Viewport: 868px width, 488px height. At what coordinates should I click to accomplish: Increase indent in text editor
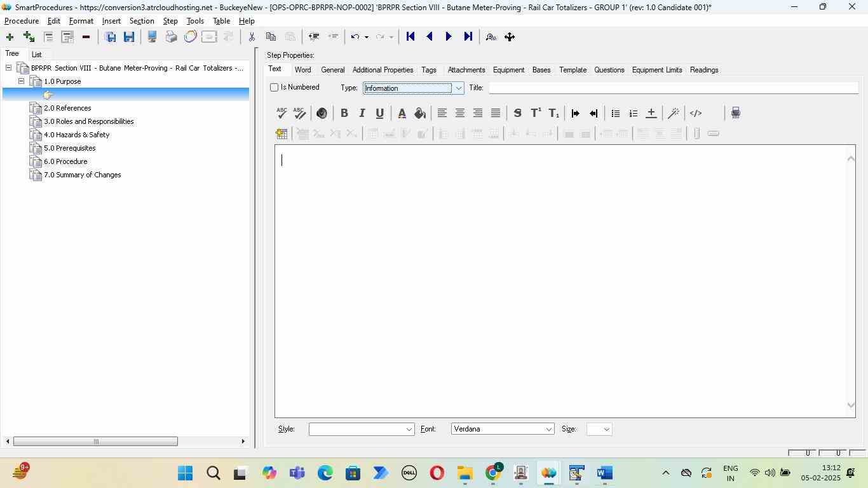575,113
